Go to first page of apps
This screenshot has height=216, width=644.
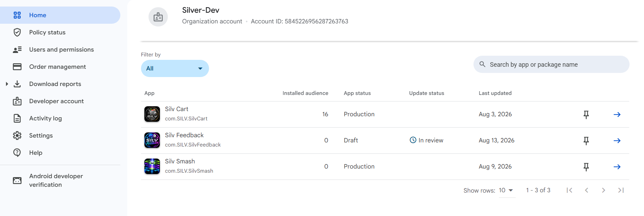[569, 190]
